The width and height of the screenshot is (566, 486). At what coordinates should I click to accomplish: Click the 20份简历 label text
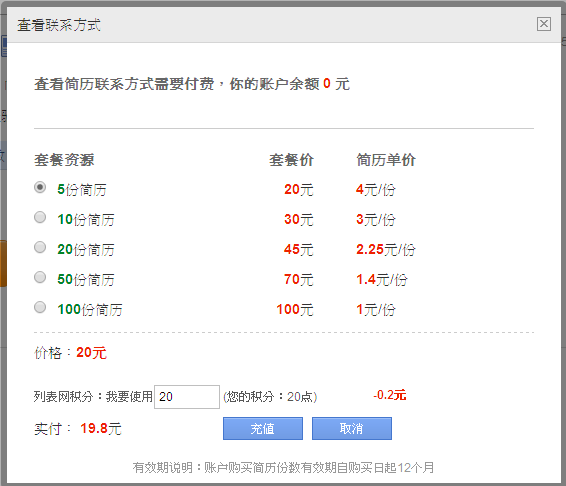coord(86,249)
